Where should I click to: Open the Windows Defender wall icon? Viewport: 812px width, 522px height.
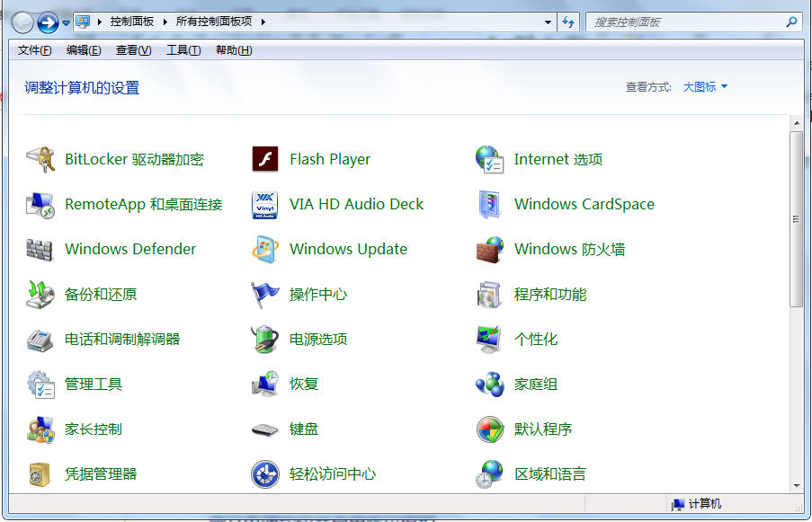[x=40, y=250]
